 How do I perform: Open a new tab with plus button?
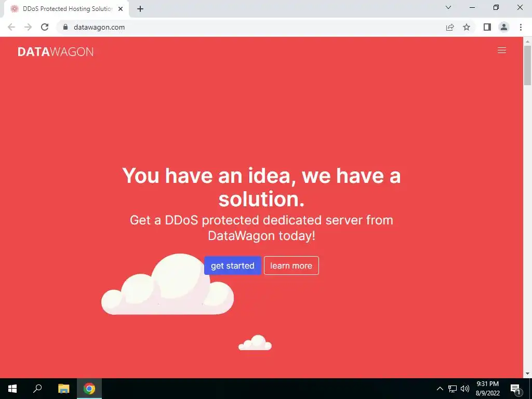[x=140, y=9]
